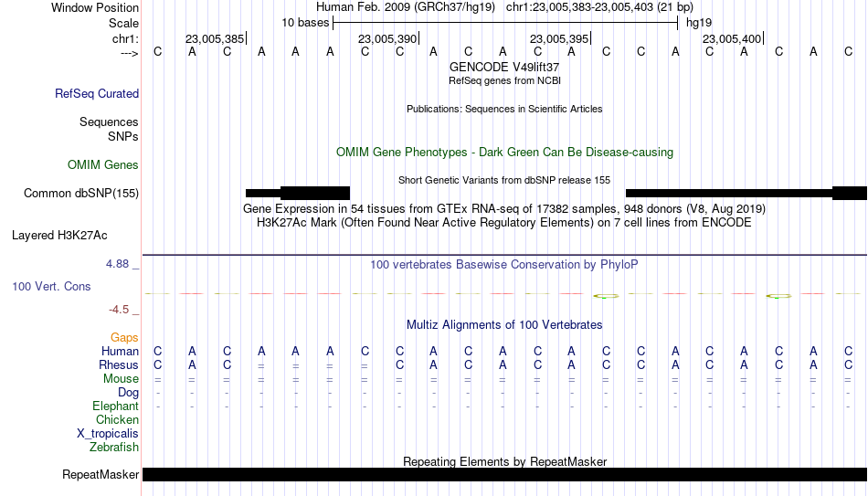Click the 10 bases scale bar

pyautogui.click(x=505, y=23)
